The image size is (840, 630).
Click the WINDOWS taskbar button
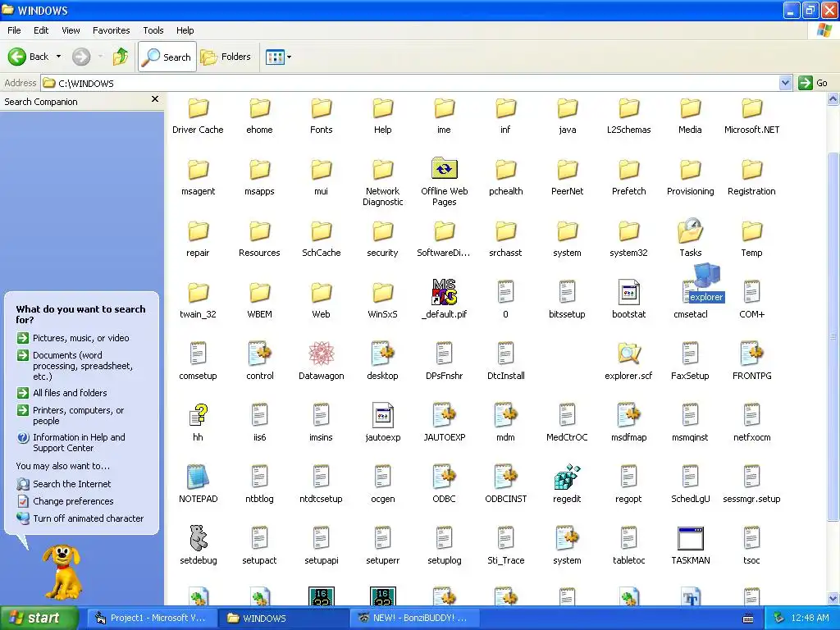coord(283,618)
